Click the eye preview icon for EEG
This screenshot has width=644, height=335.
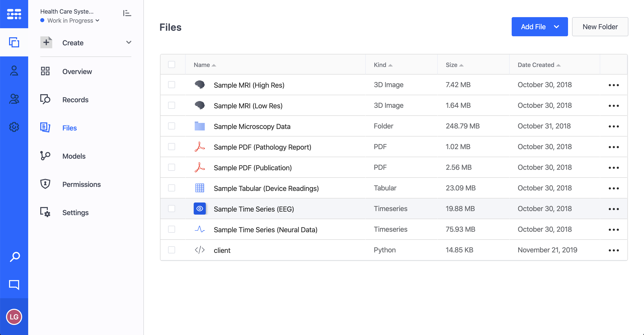pyautogui.click(x=199, y=209)
